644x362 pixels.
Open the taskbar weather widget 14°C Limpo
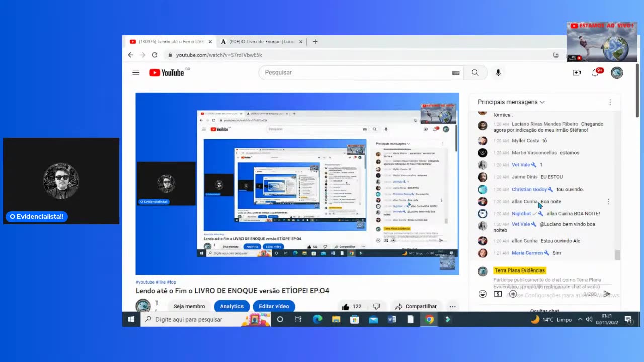coord(551,319)
